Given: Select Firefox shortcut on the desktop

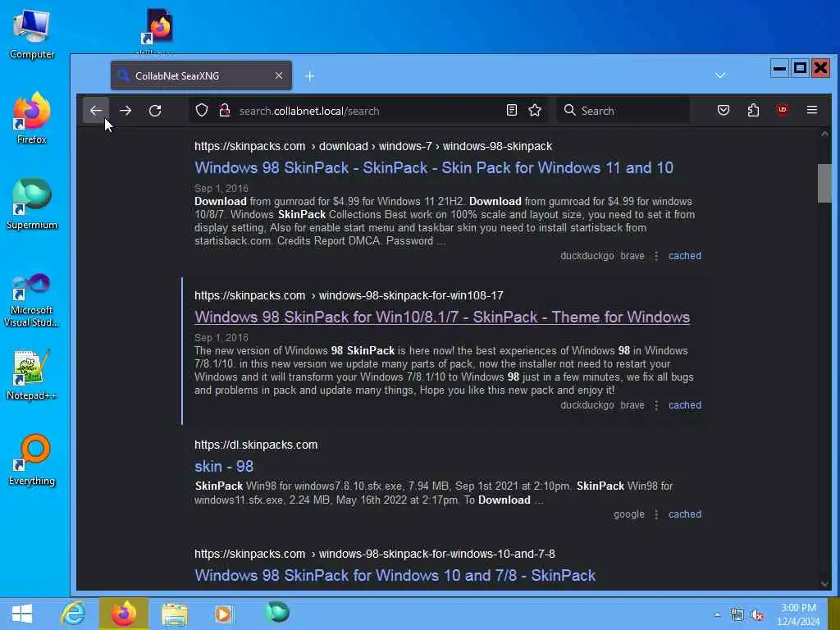Looking at the screenshot, I should pyautogui.click(x=32, y=118).
